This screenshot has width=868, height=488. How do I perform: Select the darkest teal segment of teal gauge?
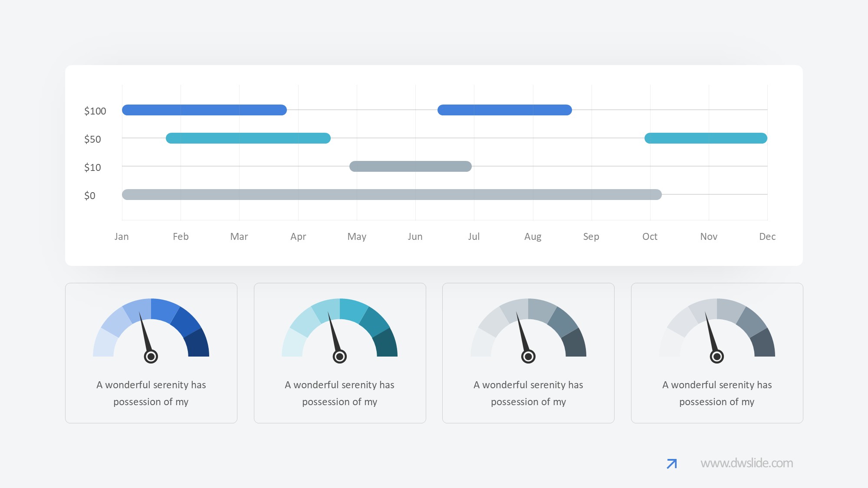(x=386, y=344)
